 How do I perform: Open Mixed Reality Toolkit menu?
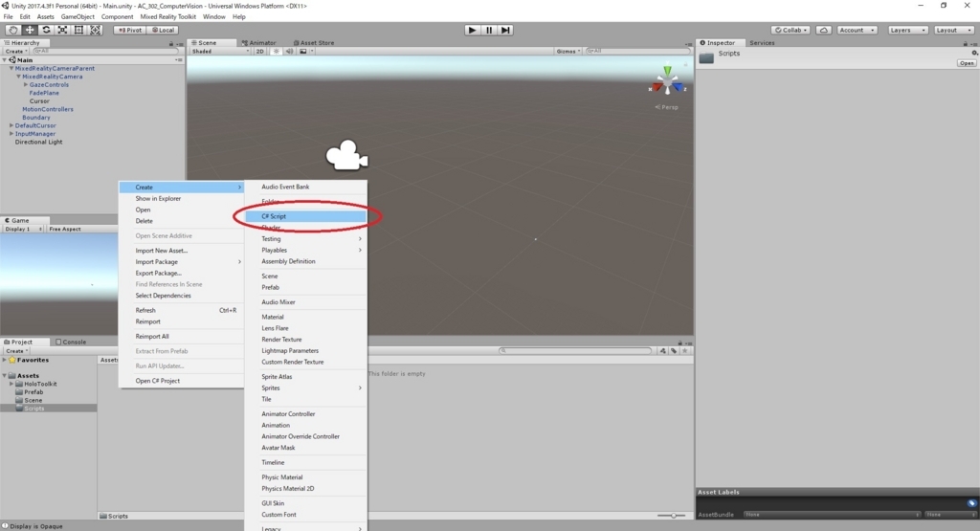[167, 17]
